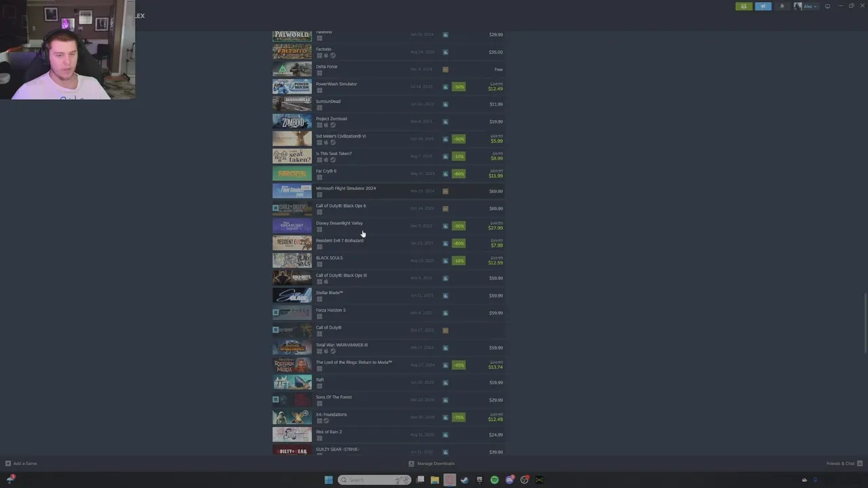Click the Mac platform icon under Civilization VI
Image resolution: width=868 pixels, height=488 pixels.
(x=325, y=142)
